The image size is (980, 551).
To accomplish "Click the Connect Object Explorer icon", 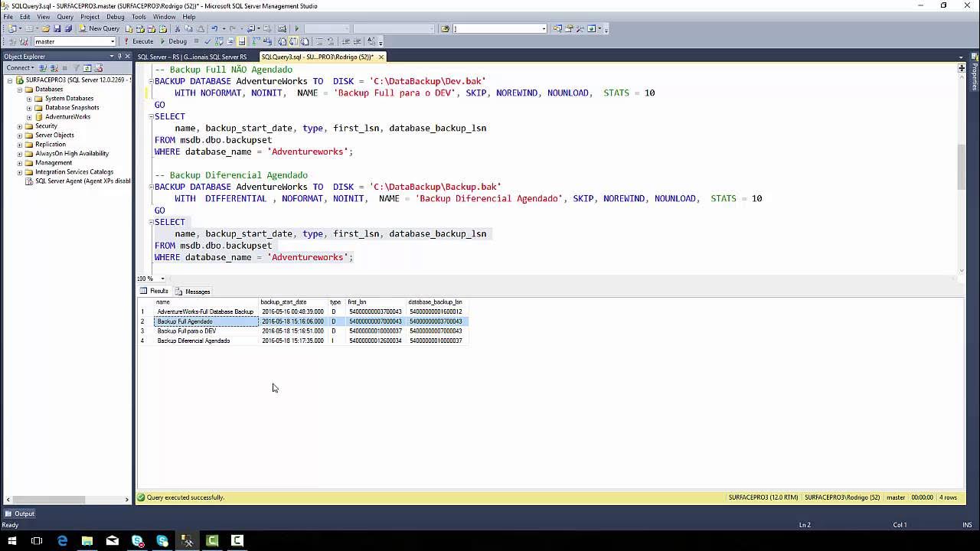I will click(43, 68).
